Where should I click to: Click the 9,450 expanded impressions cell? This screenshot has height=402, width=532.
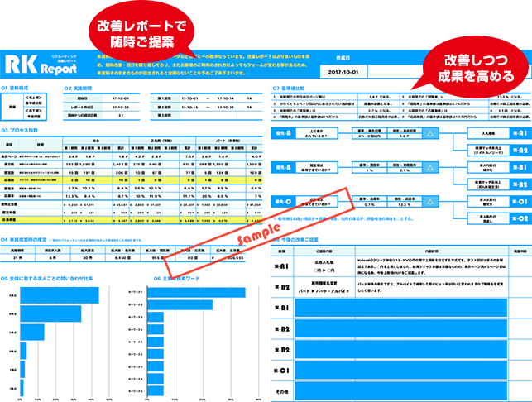(122, 258)
